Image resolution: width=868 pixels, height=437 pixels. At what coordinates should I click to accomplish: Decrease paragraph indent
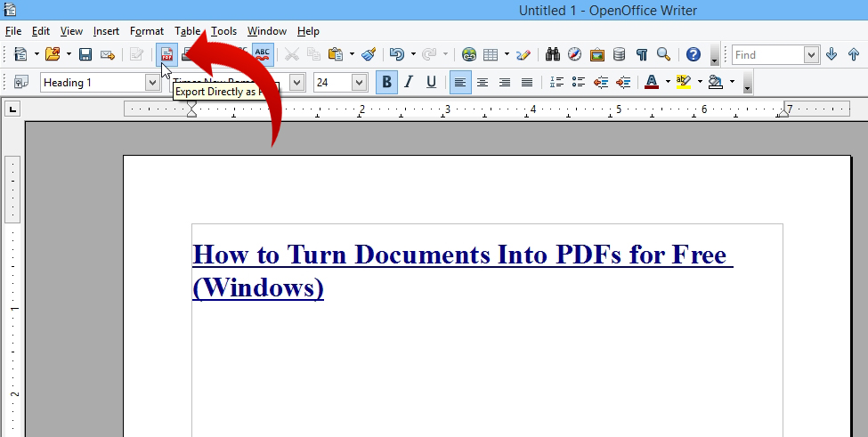tap(601, 83)
